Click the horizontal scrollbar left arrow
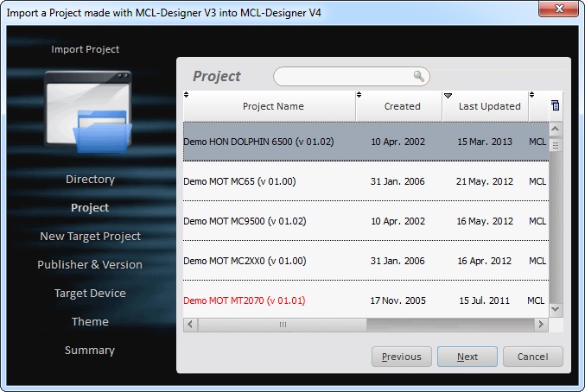Image resolution: width=585 pixels, height=392 pixels. (190, 325)
